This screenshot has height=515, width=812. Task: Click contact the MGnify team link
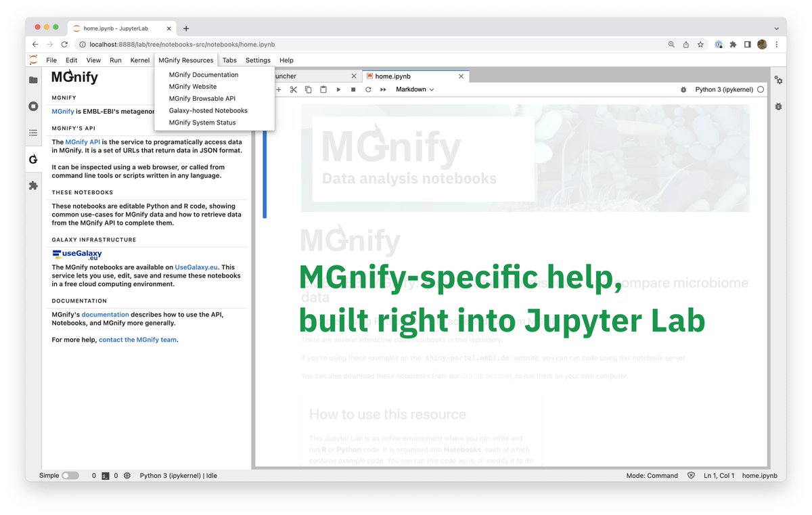[138, 340]
